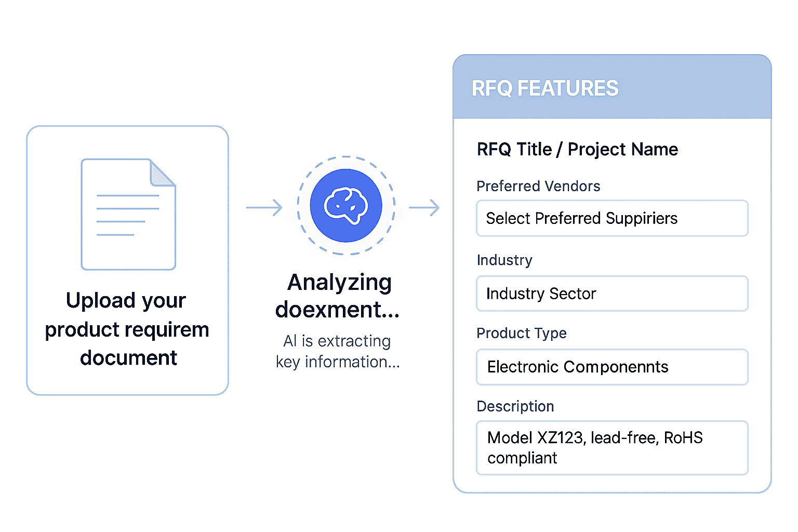Select the AI brain analysis icon
Image resolution: width=798 pixels, height=532 pixels.
(345, 205)
